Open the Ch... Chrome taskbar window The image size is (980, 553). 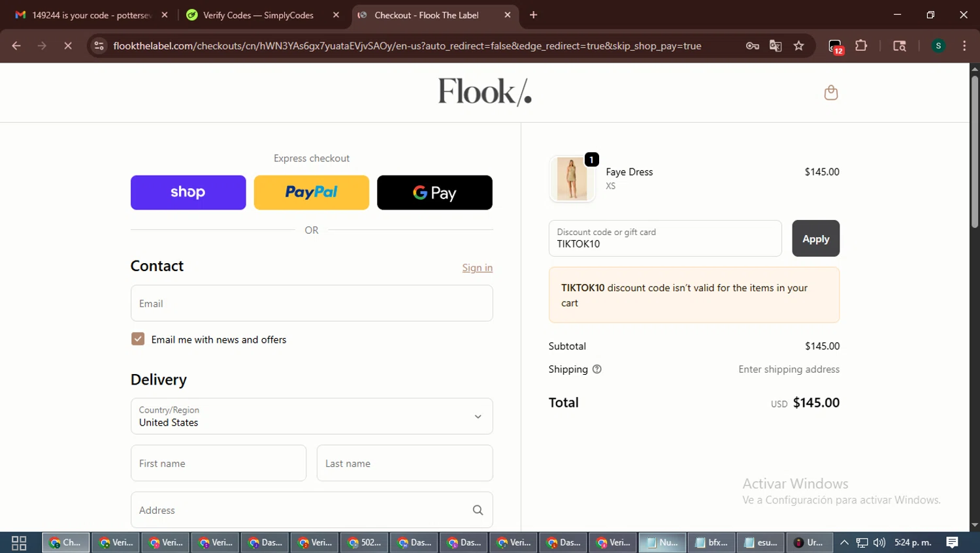[x=66, y=543]
